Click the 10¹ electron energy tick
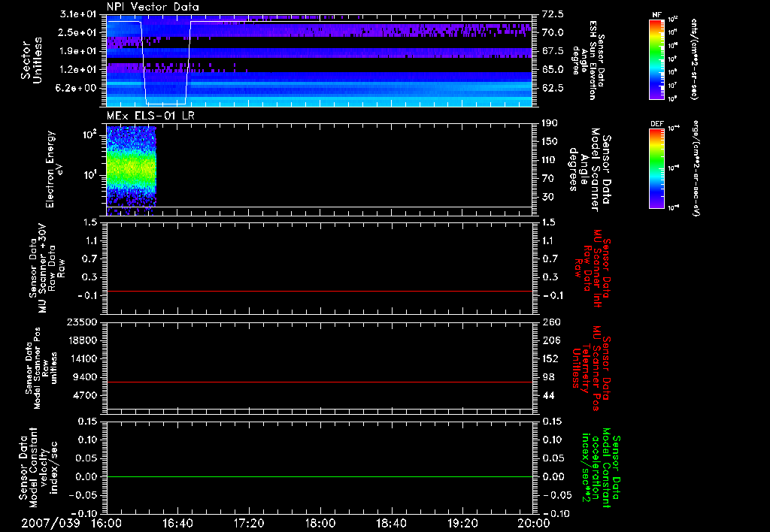 91,175
